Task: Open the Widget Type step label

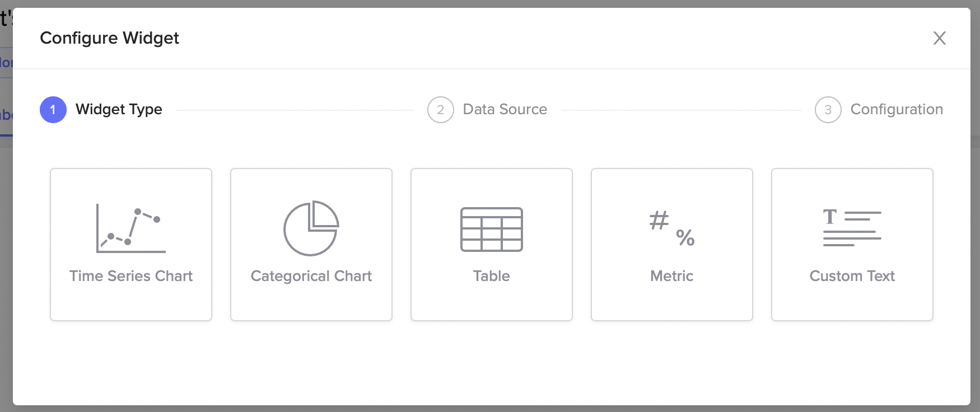Action: [x=119, y=109]
